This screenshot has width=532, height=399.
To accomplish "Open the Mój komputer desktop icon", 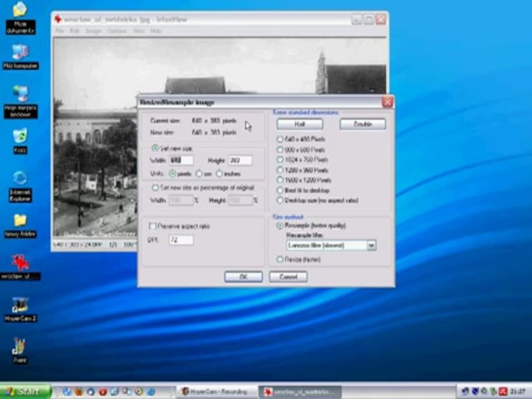I will (x=20, y=53).
